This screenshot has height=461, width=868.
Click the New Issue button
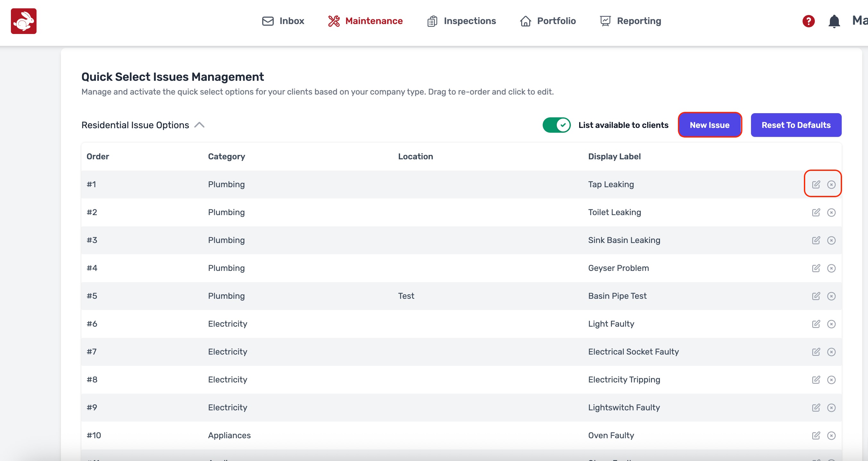[x=709, y=125]
